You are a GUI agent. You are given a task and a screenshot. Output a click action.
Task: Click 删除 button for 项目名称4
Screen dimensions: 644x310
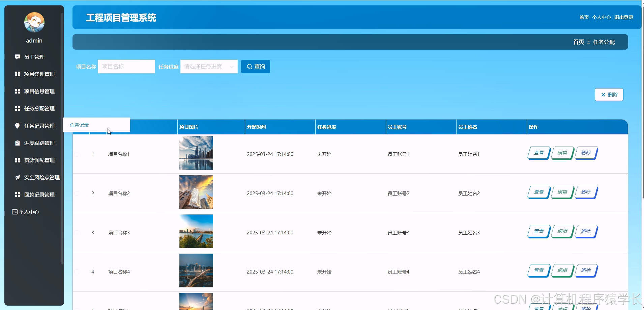[x=586, y=270]
